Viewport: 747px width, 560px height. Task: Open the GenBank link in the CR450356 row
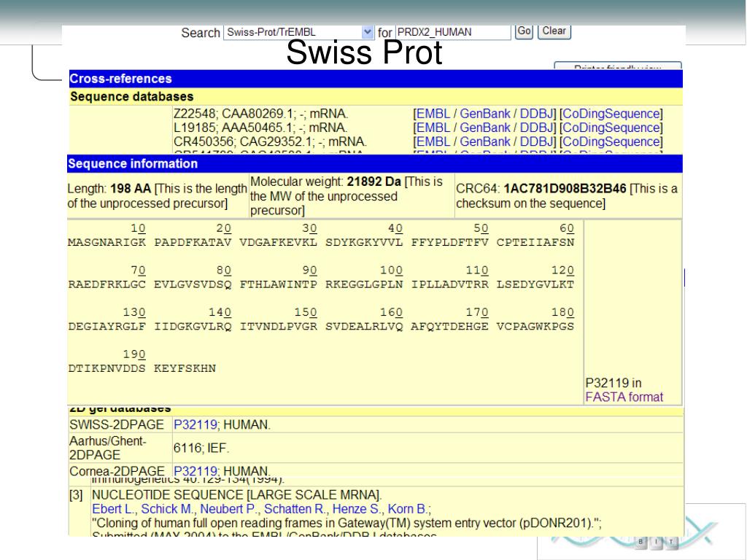click(485, 141)
